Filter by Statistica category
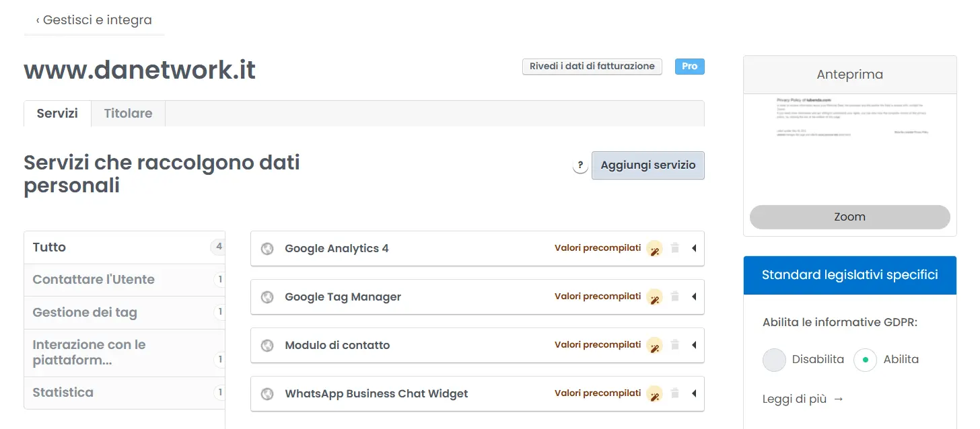980x429 pixels. pyautogui.click(x=125, y=393)
